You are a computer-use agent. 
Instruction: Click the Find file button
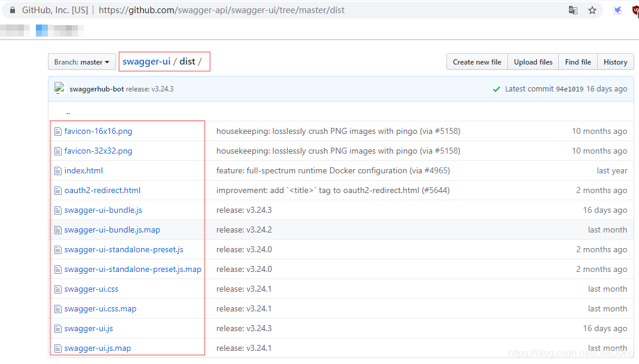[x=578, y=62]
